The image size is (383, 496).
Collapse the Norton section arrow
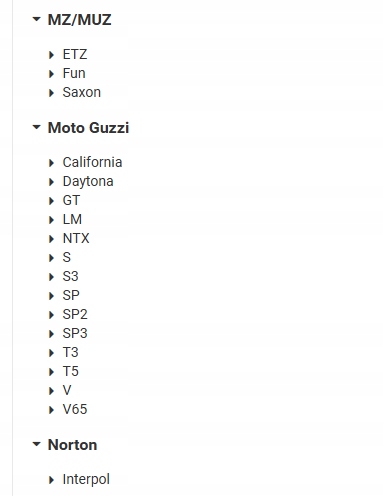(x=36, y=444)
